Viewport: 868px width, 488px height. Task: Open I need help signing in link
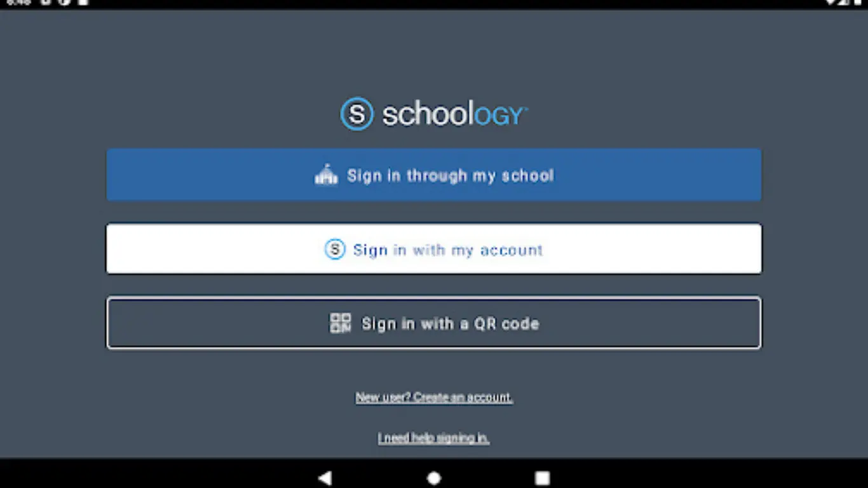tap(434, 438)
